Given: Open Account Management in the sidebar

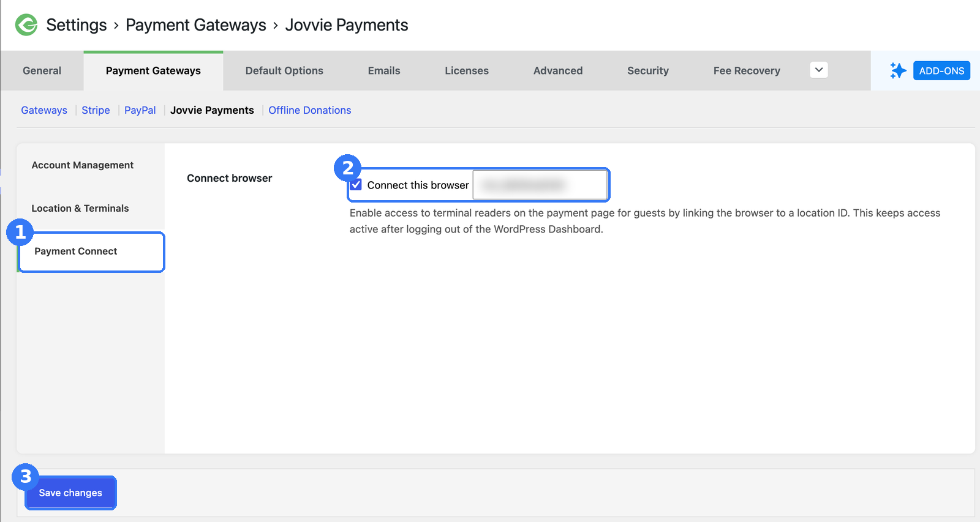Looking at the screenshot, I should pyautogui.click(x=83, y=165).
